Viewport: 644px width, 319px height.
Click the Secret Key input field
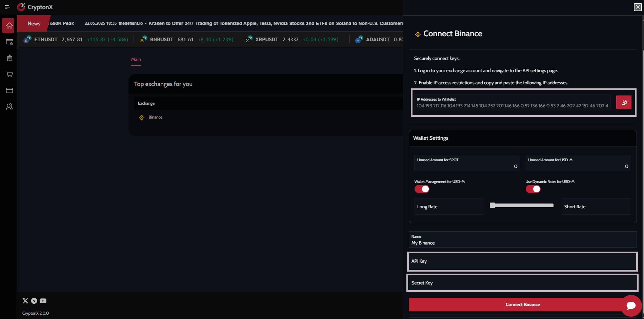(x=522, y=283)
